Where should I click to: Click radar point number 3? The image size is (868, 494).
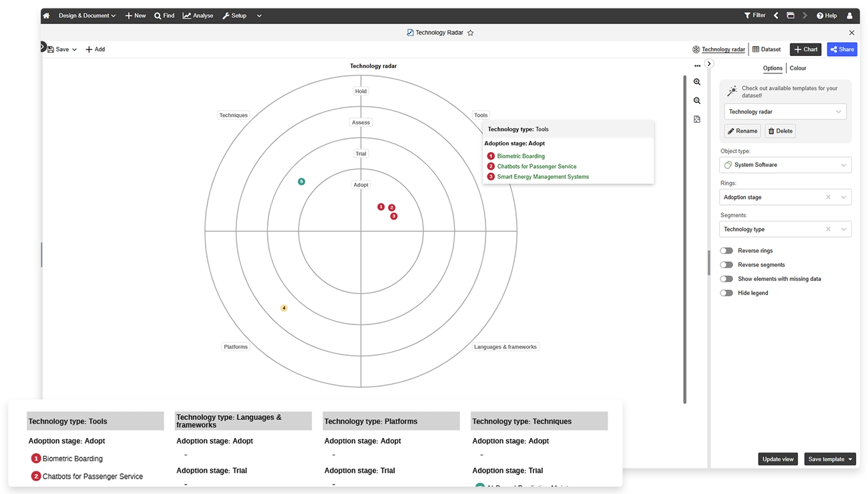tap(394, 216)
